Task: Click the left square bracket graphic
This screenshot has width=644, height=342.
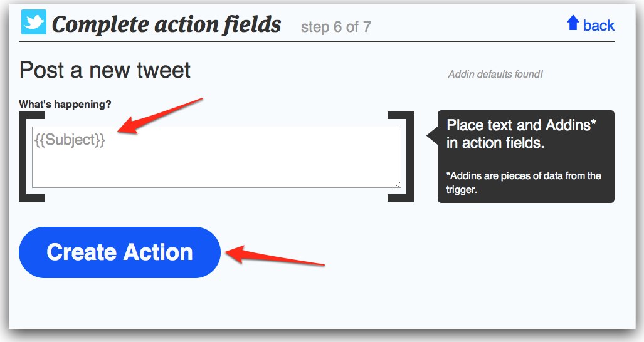Action: click(x=25, y=157)
